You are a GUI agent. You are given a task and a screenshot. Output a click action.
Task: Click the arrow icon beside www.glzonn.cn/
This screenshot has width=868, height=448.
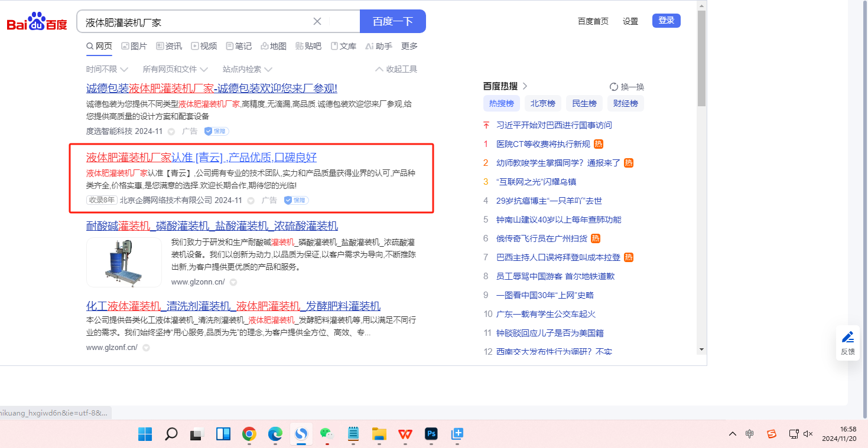[233, 282]
